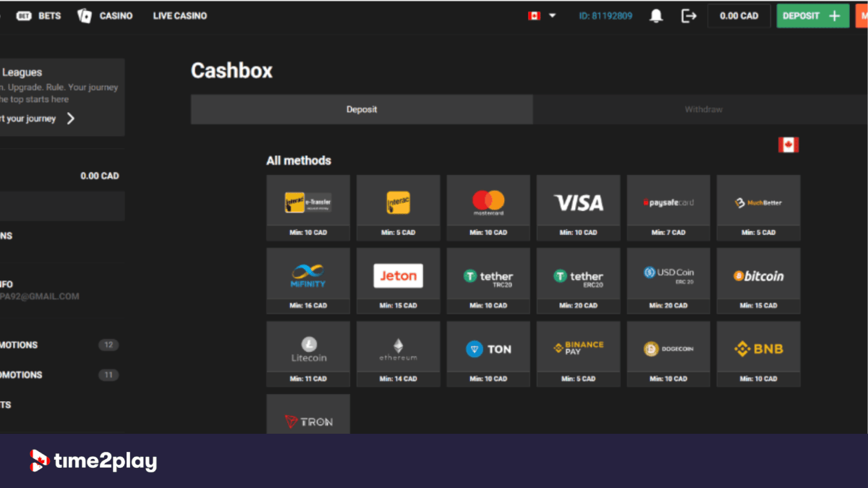Click the logout icon in header
This screenshot has width=868, height=488.
point(689,16)
